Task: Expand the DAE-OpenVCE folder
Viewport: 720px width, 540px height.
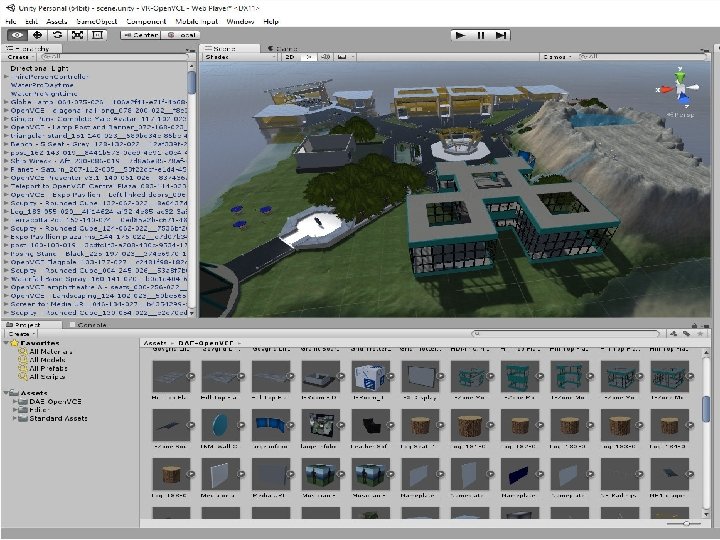Action: point(15,401)
